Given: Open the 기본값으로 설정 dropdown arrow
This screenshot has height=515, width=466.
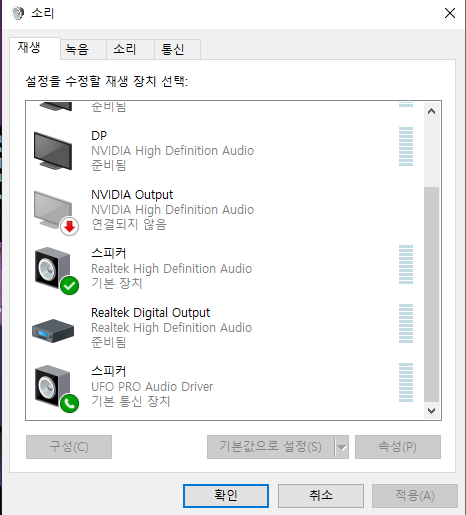Looking at the screenshot, I should click(x=342, y=447).
